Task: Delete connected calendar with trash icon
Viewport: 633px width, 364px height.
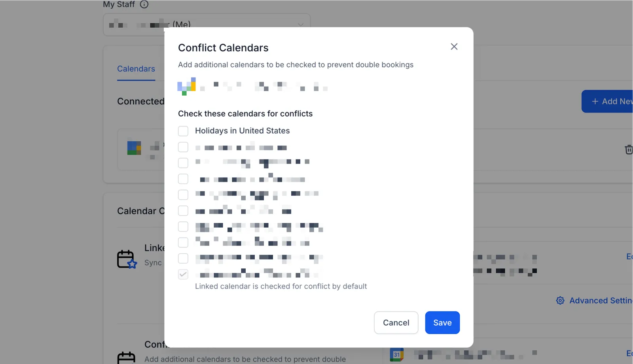Action: point(628,149)
